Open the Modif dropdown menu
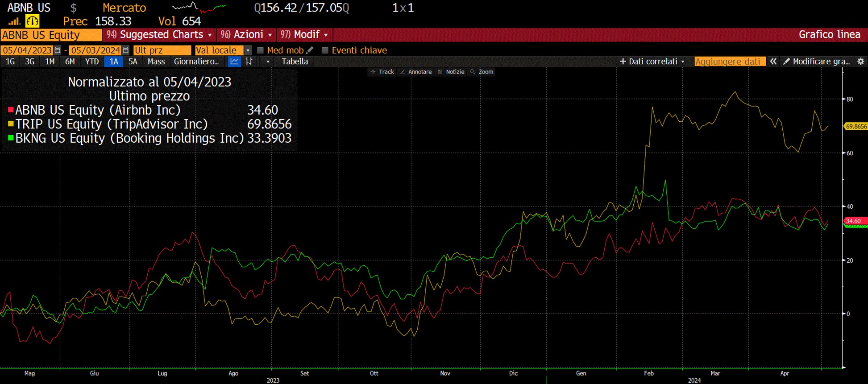The width and height of the screenshot is (868, 384). 304,35
